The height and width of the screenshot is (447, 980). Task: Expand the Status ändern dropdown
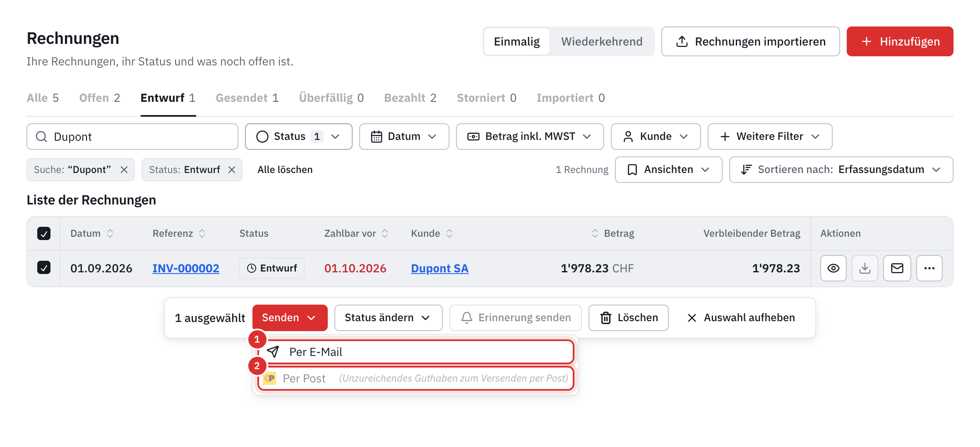(x=388, y=318)
